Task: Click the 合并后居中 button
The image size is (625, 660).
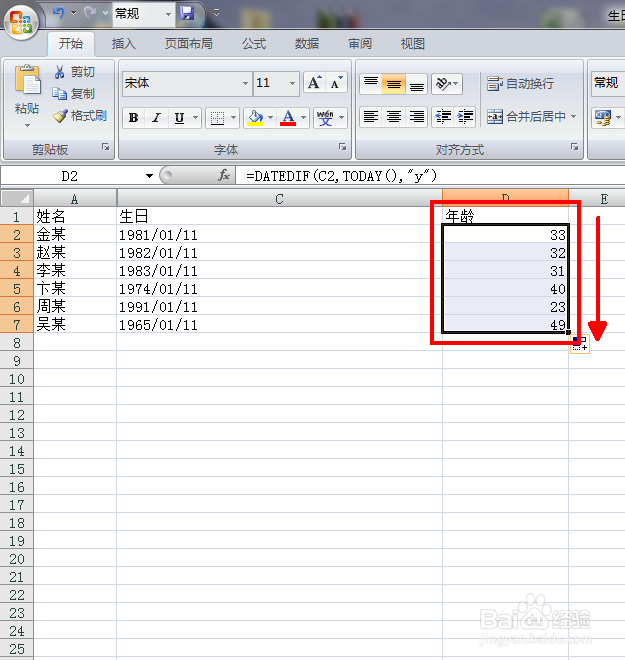Action: point(526,116)
